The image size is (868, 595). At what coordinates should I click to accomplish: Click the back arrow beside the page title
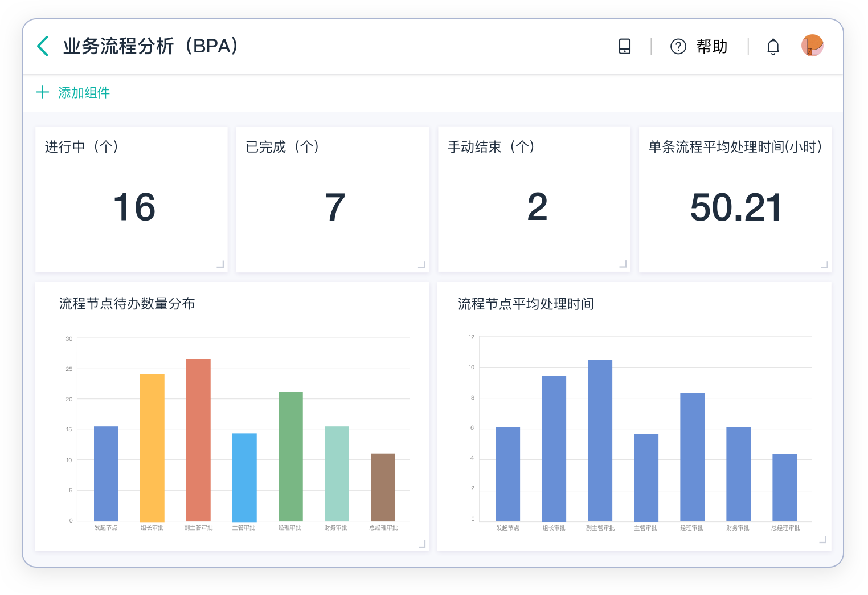pos(42,46)
